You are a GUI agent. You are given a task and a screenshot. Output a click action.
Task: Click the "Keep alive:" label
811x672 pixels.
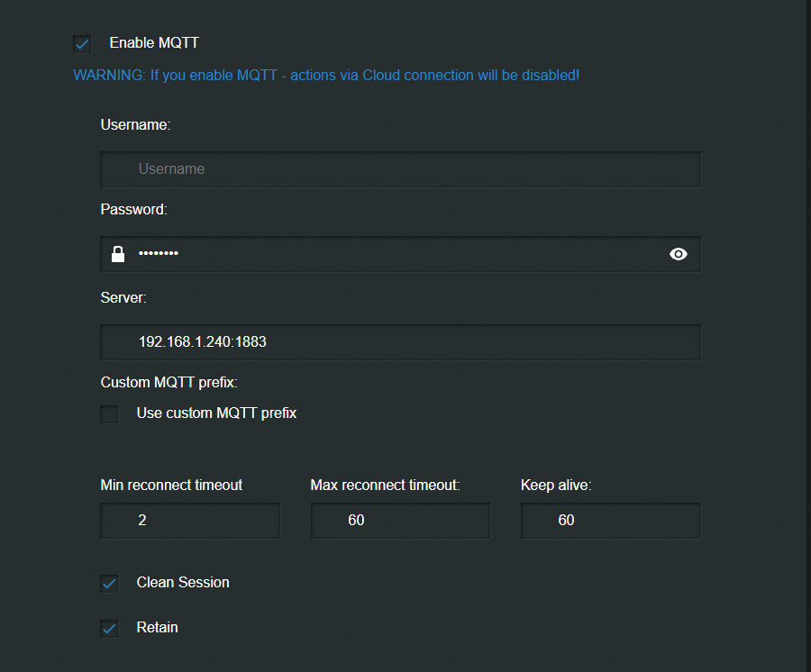coord(556,486)
